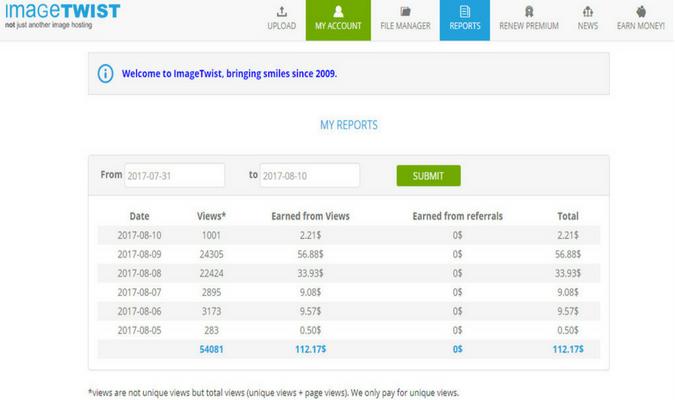Click total views 54081
Image resolution: width=675 pixels, height=400 pixels.
[211, 349]
